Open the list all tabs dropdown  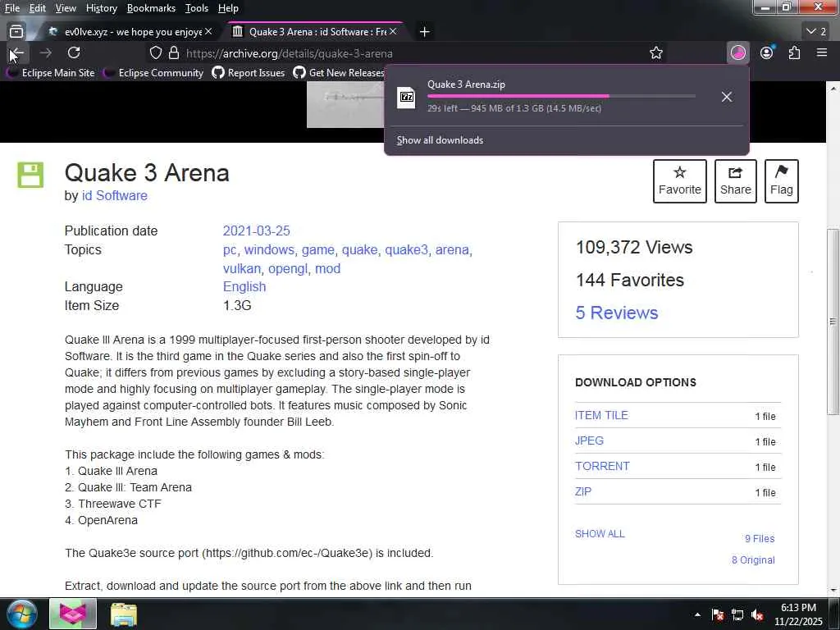point(816,32)
